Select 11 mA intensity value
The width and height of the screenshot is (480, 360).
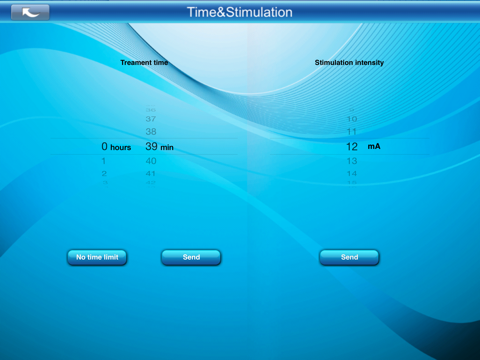click(x=352, y=132)
